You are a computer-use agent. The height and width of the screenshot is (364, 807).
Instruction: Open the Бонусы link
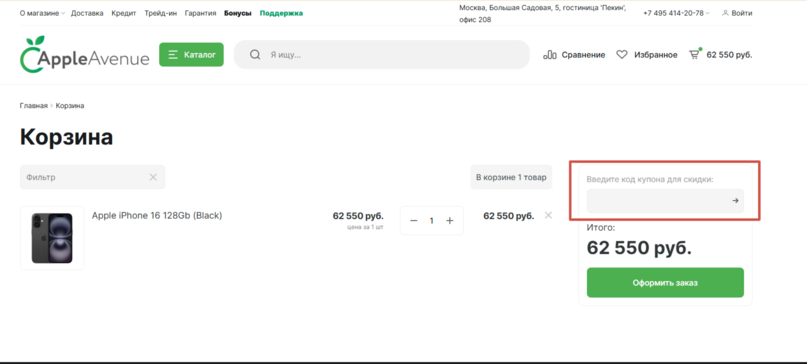click(x=238, y=13)
